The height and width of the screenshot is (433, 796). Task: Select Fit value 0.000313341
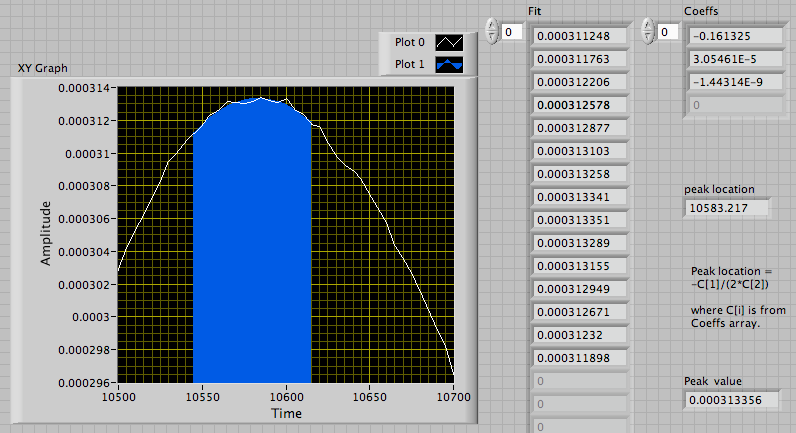[x=579, y=197]
